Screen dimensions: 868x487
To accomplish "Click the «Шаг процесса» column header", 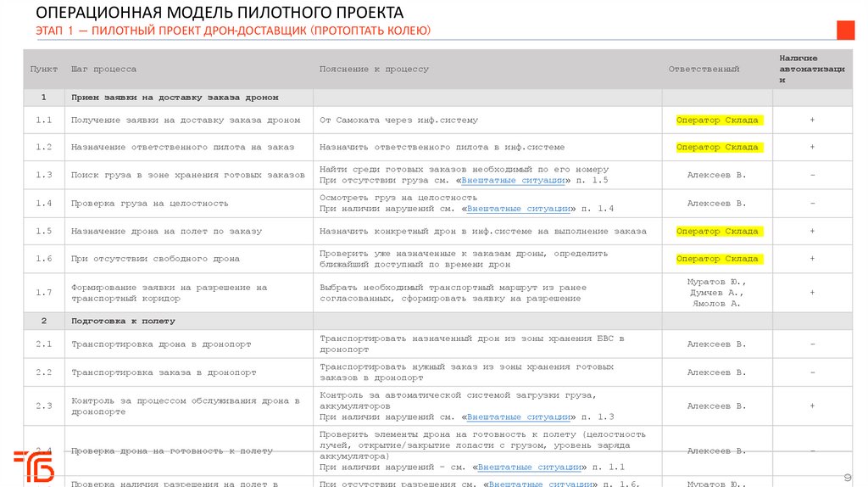I will [x=103, y=69].
